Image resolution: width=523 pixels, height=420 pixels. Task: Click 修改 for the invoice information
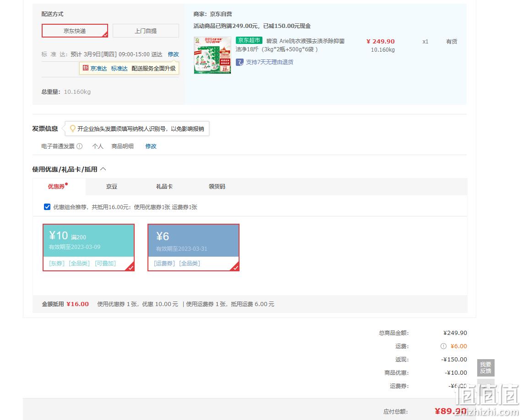coord(151,146)
